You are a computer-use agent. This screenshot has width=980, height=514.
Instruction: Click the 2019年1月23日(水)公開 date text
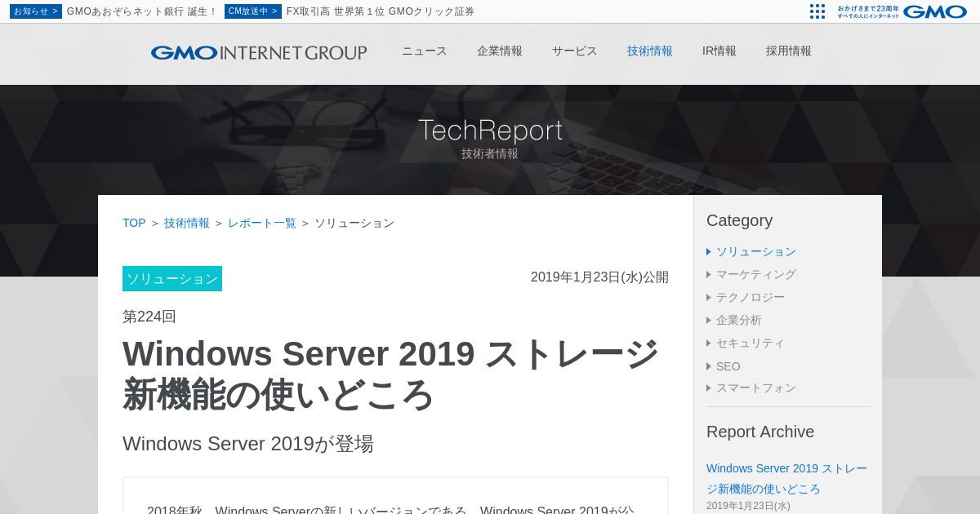[599, 277]
